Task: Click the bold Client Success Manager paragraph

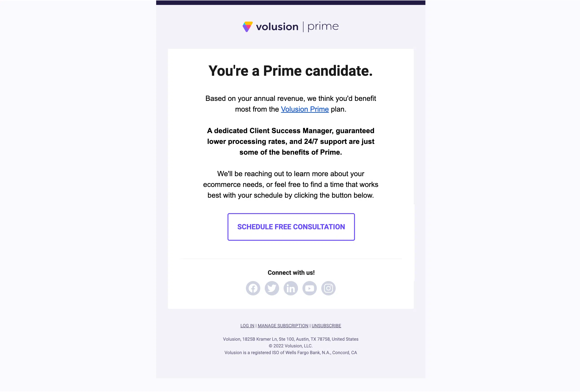Action: 291,141
